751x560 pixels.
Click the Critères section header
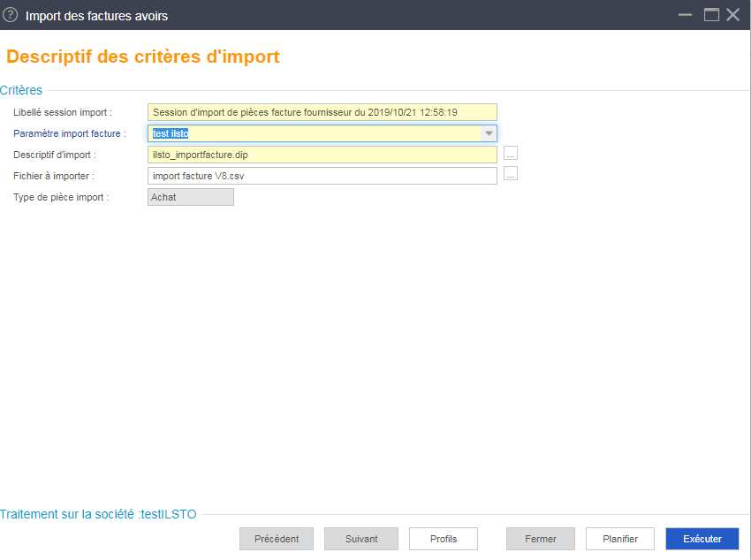[x=21, y=90]
